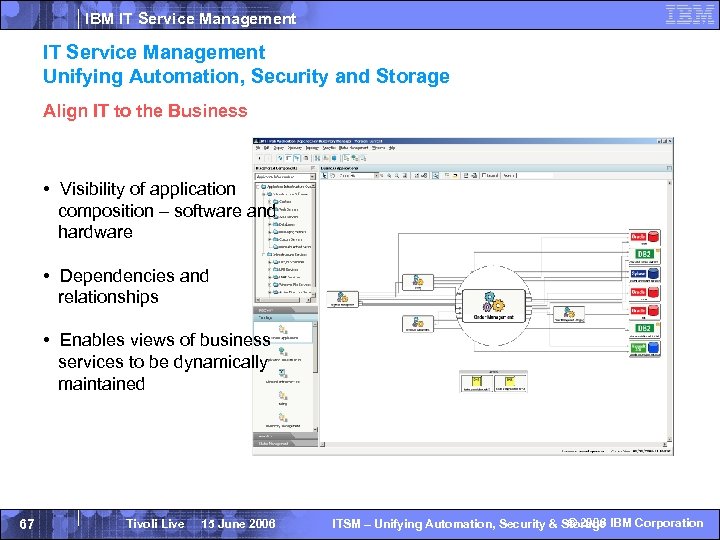The width and height of the screenshot is (720, 540).
Task: Click the 'Tivoli Live' footer text
Action: (155, 523)
